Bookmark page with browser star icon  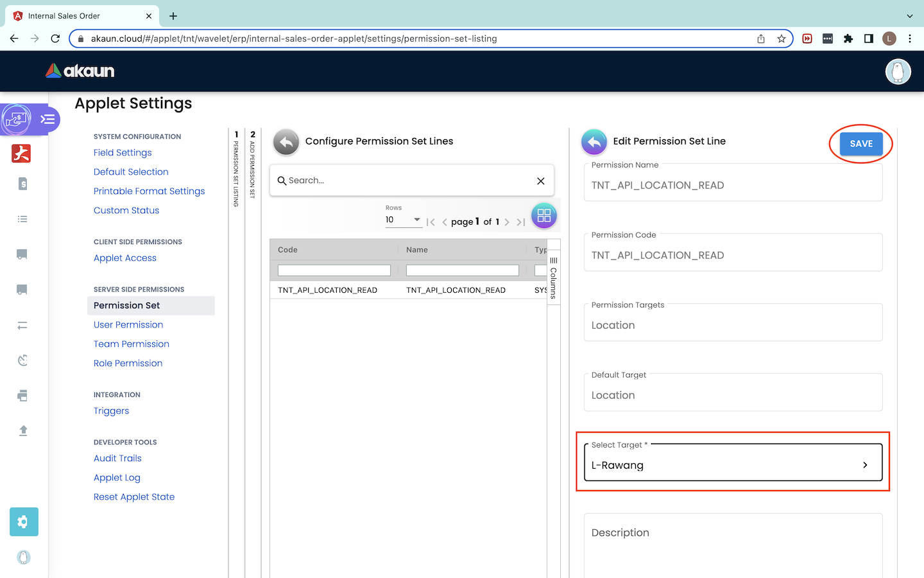click(781, 39)
